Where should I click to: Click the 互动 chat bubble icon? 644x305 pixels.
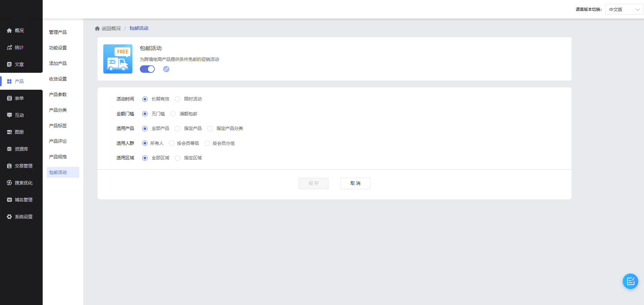click(x=9, y=115)
